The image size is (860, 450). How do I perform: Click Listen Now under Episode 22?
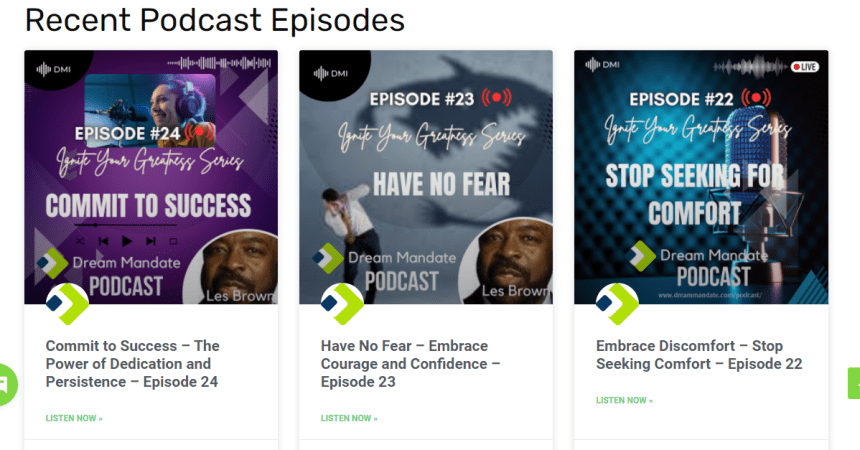[625, 401]
